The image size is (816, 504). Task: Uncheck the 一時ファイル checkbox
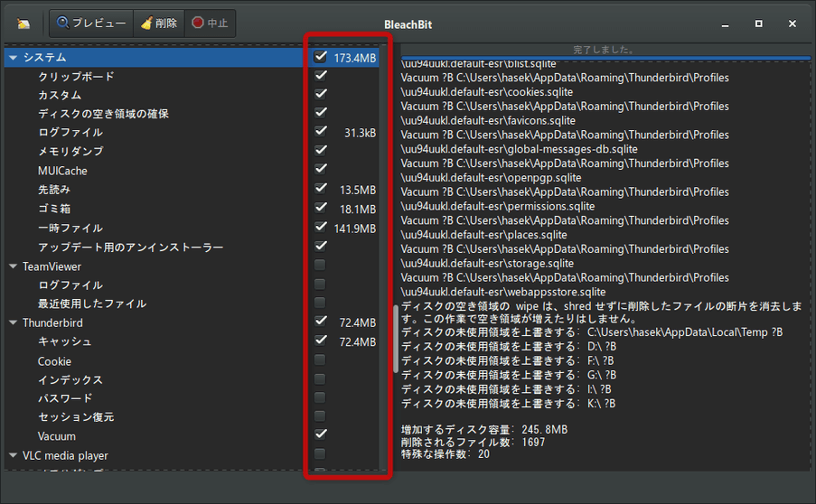(321, 227)
